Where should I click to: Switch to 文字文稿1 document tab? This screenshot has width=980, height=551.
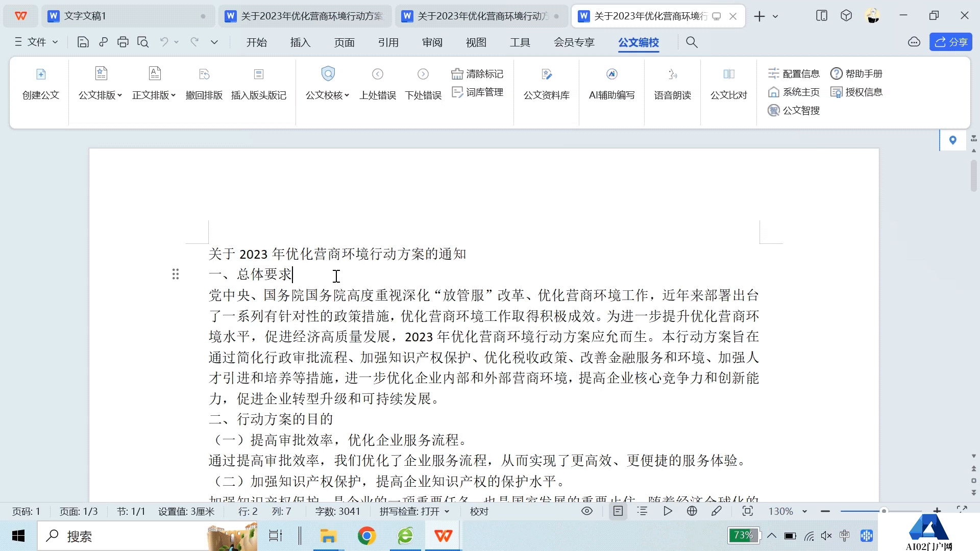click(x=128, y=16)
